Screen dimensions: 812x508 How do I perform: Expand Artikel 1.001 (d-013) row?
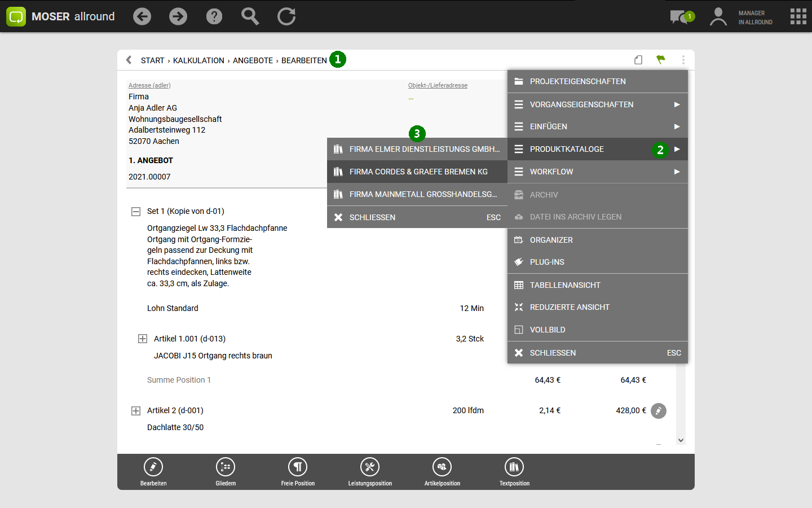coord(143,339)
